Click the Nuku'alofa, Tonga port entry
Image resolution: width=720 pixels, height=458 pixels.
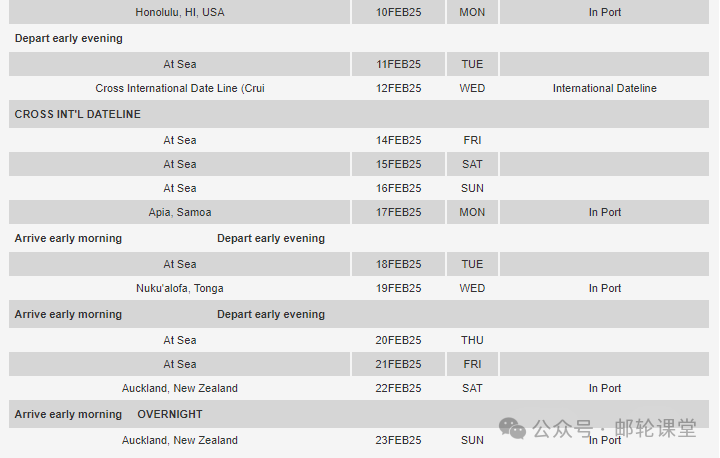[180, 288]
